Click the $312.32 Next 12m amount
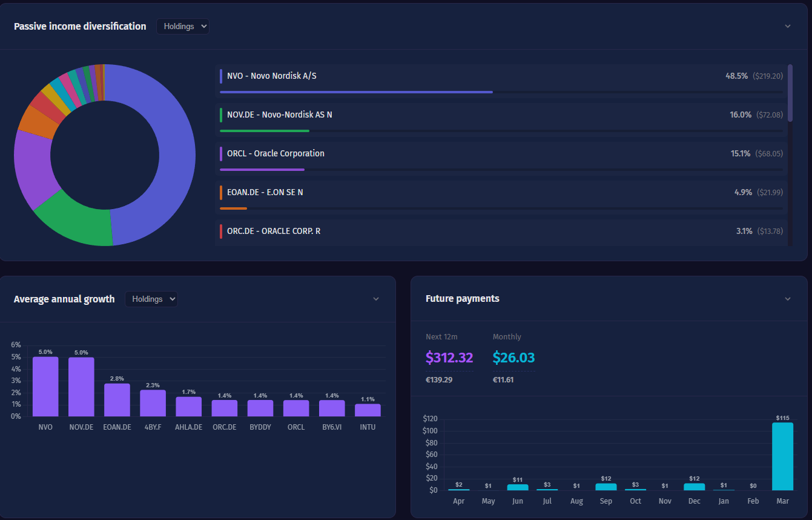 449,358
